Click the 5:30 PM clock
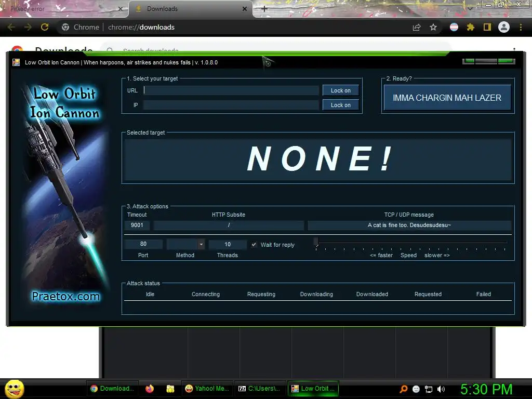532x399 pixels. (x=486, y=389)
